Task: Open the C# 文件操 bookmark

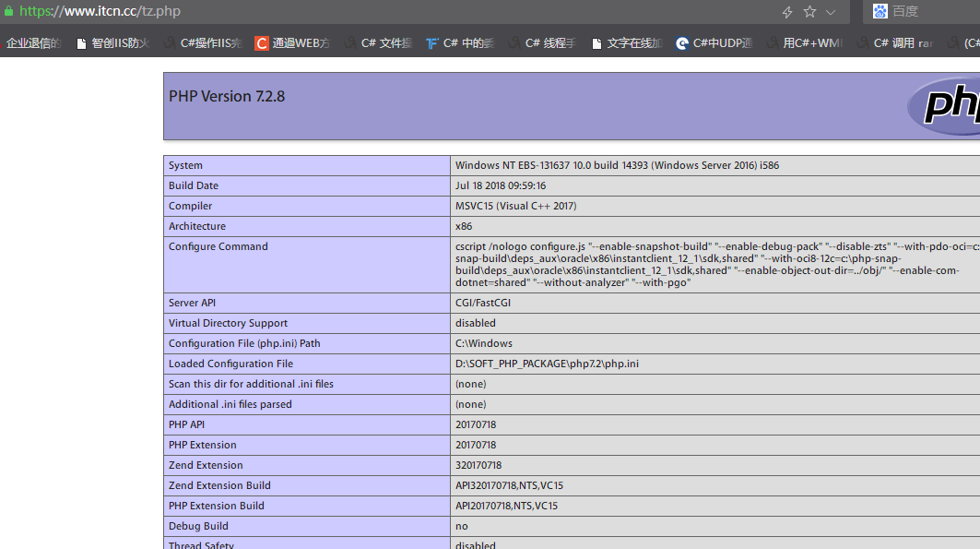Action: point(378,43)
